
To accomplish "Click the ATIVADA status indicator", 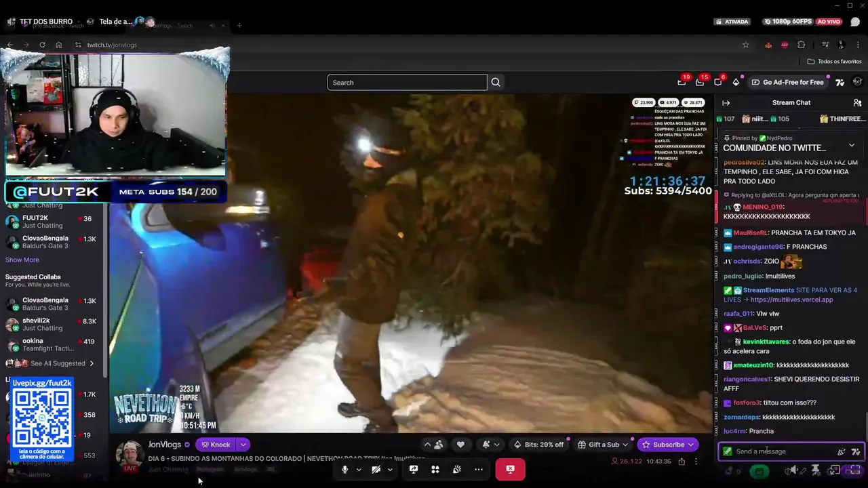I will [x=732, y=22].
